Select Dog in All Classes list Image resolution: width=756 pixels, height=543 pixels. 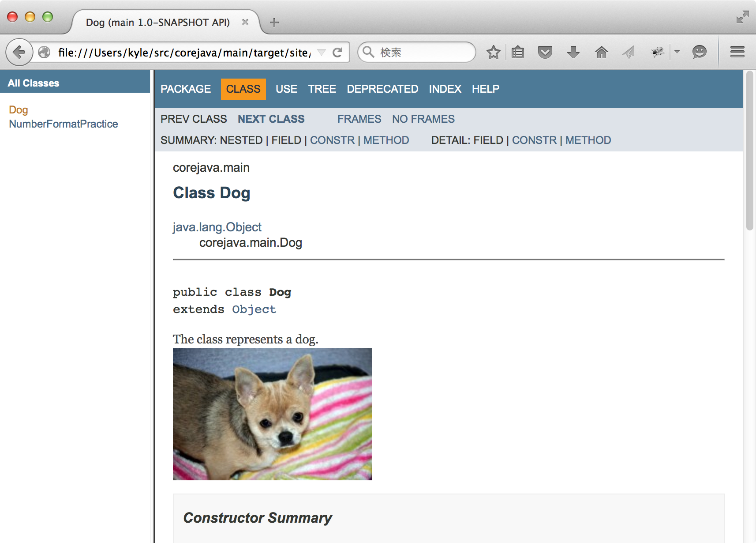(x=19, y=110)
